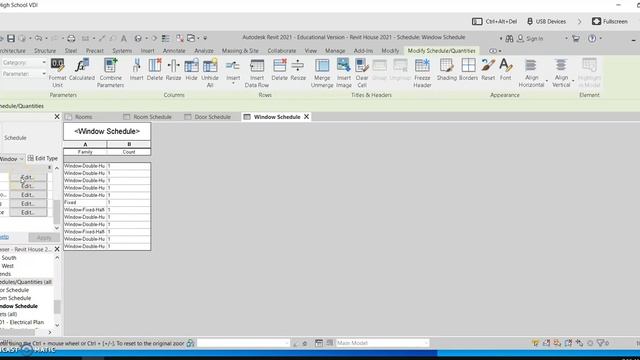Close the Properties palette
This screenshot has height=360, width=640.
(57, 117)
